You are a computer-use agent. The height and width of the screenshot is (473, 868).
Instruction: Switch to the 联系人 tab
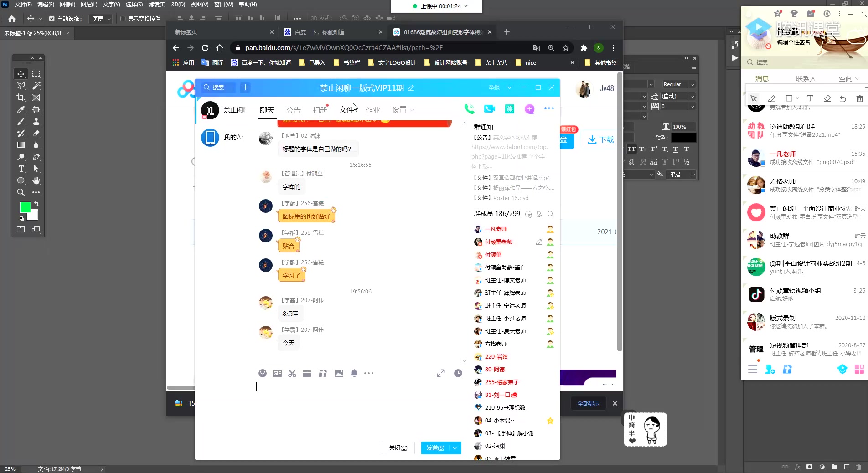(x=806, y=78)
